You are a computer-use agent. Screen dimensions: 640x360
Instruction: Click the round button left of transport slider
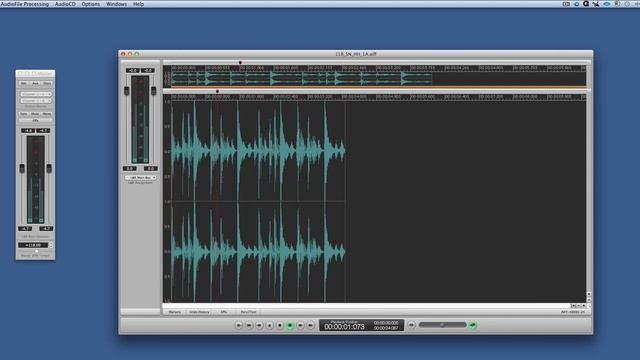pos(411,325)
